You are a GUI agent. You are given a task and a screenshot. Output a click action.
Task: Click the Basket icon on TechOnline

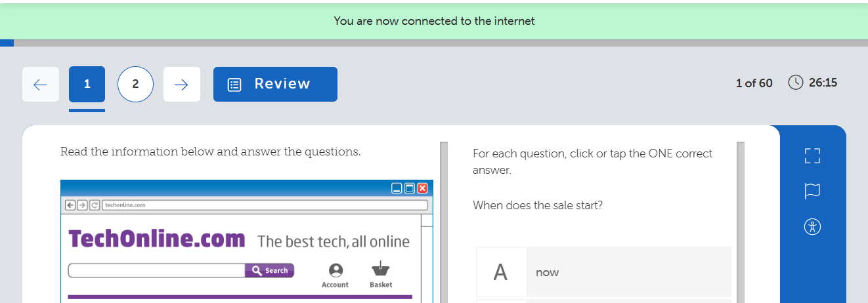[x=380, y=269]
